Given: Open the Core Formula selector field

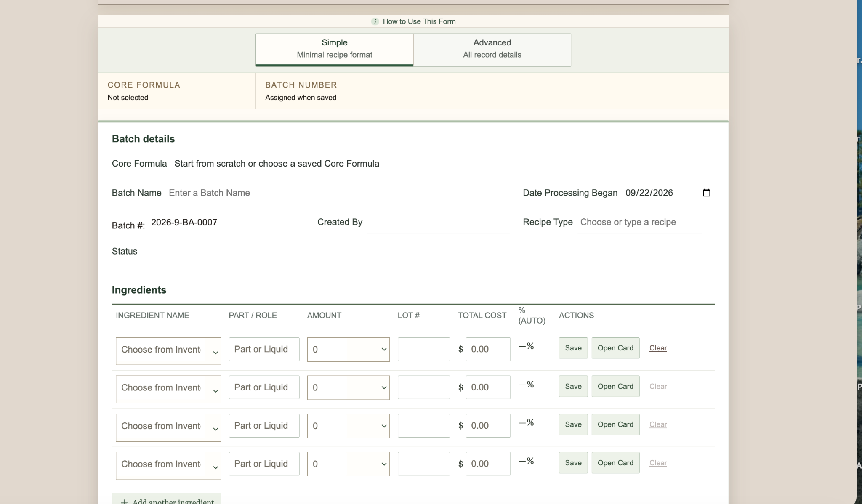Looking at the screenshot, I should click(341, 164).
